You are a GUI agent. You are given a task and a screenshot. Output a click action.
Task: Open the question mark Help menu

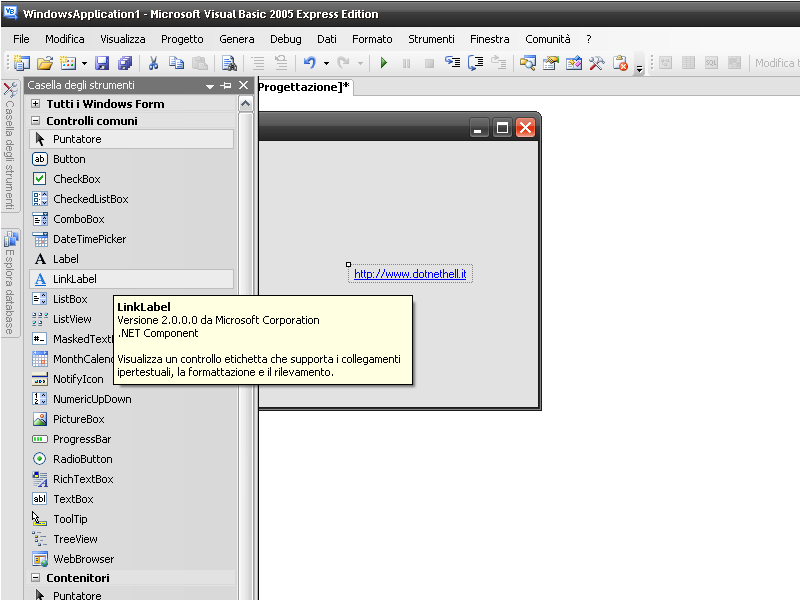point(589,39)
